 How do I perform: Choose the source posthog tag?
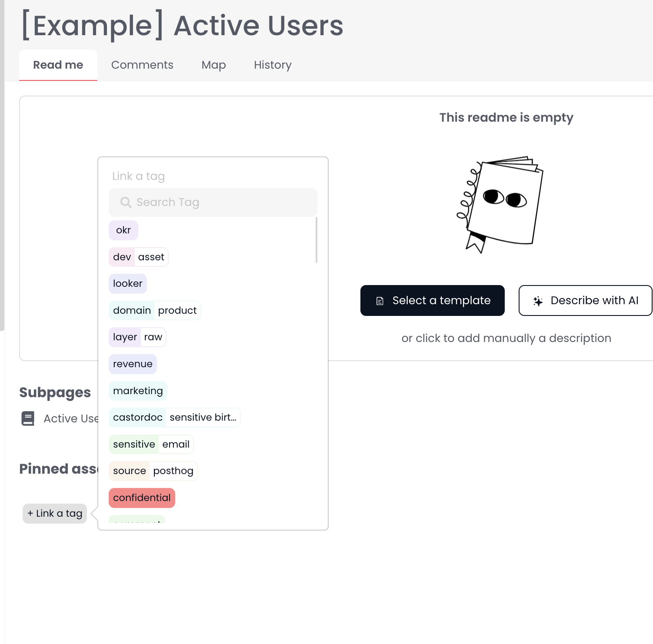153,471
